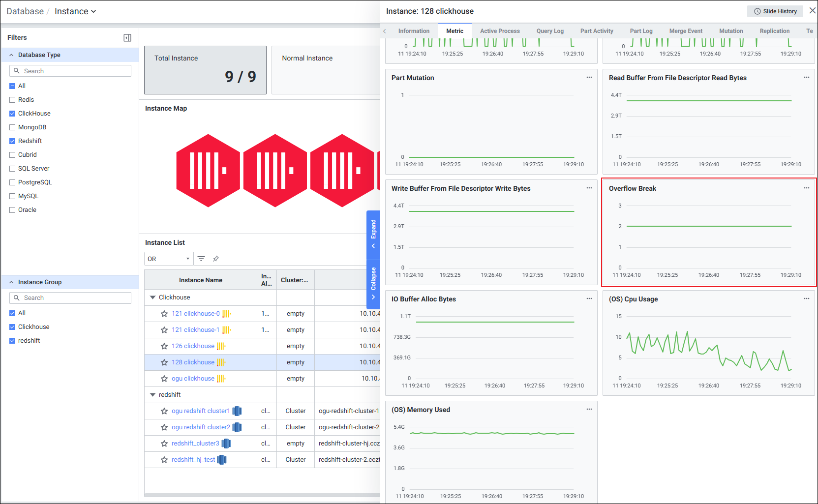Click the pin icon in Instance List toolbar
818x504 pixels.
pyautogui.click(x=215, y=259)
